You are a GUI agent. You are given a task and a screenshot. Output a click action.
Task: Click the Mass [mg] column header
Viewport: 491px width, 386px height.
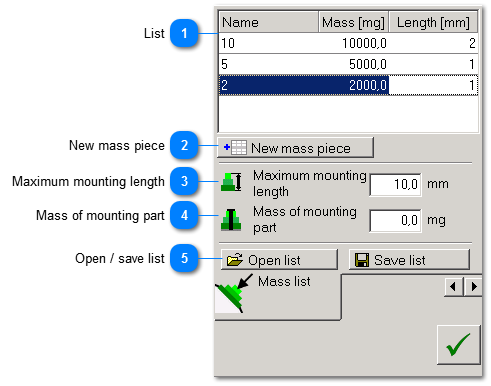pyautogui.click(x=354, y=22)
